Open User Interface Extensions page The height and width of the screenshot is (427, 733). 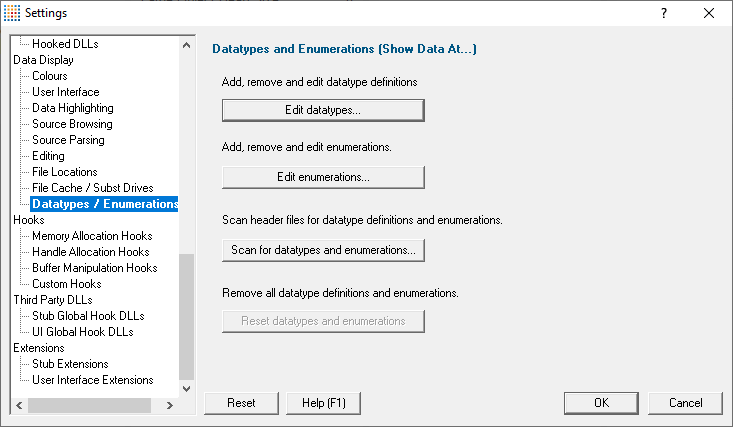93,380
